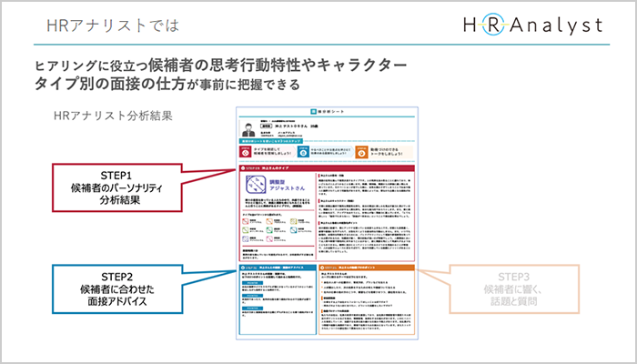Select the 'HRアナリスト分析結果' label
Image resolution: width=637 pixels, height=364 pixels.
coord(113,116)
